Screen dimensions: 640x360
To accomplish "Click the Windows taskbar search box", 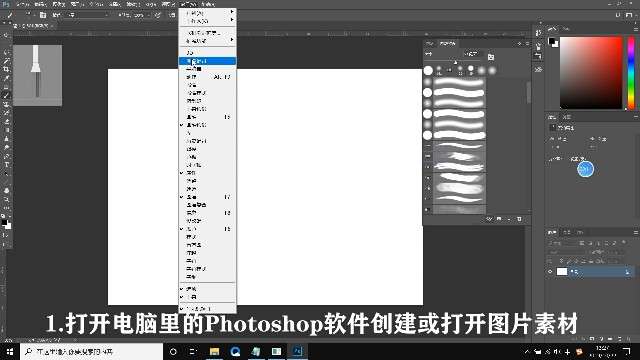I will click(x=91, y=351).
